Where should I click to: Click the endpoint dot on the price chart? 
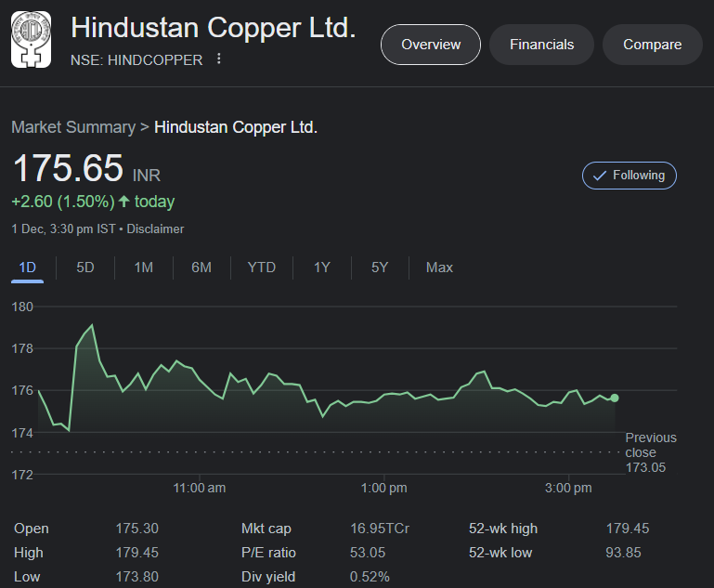(615, 399)
